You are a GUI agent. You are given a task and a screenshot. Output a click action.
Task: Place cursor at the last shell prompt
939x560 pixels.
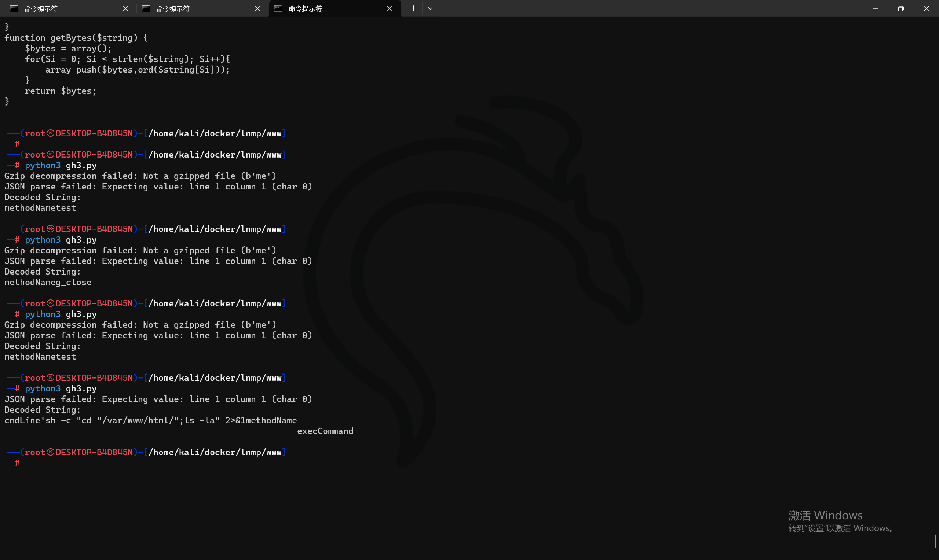click(x=26, y=463)
